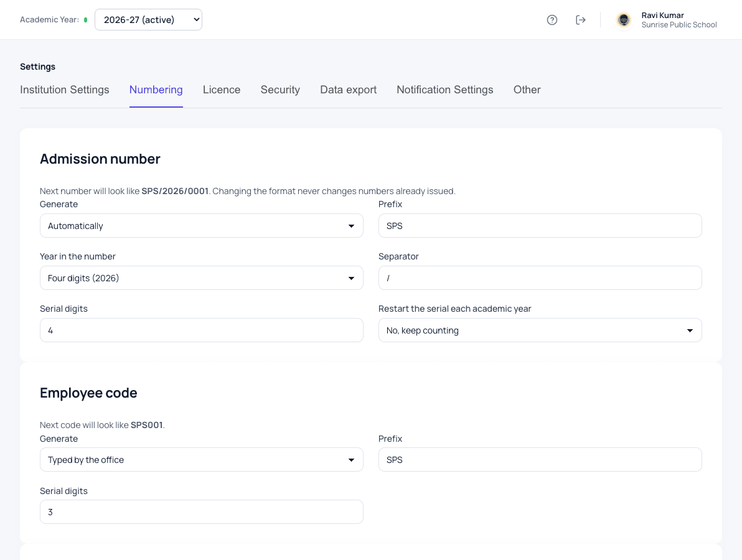Open Admission number Generate dropdown showing Automatically
Screen dimensions: 742x560
point(202,226)
